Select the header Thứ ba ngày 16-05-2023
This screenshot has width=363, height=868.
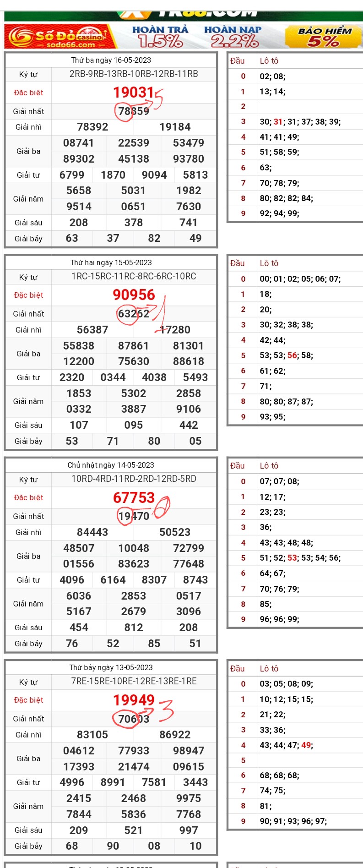[x=111, y=60]
